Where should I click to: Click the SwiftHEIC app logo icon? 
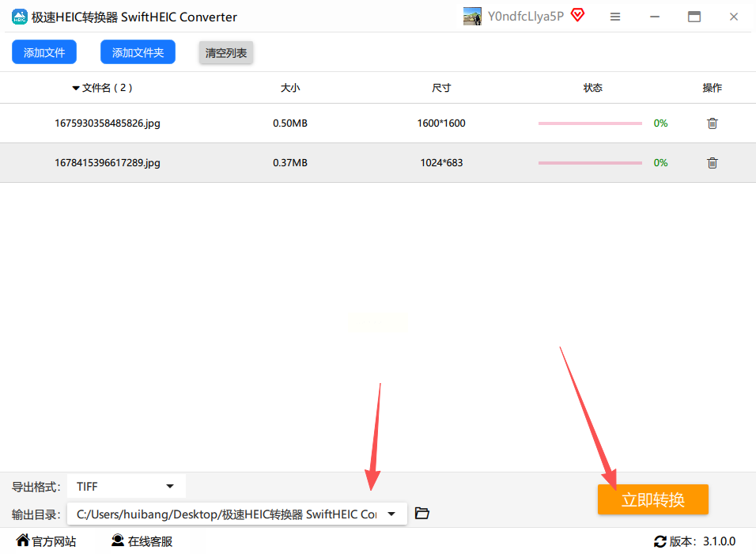click(19, 17)
